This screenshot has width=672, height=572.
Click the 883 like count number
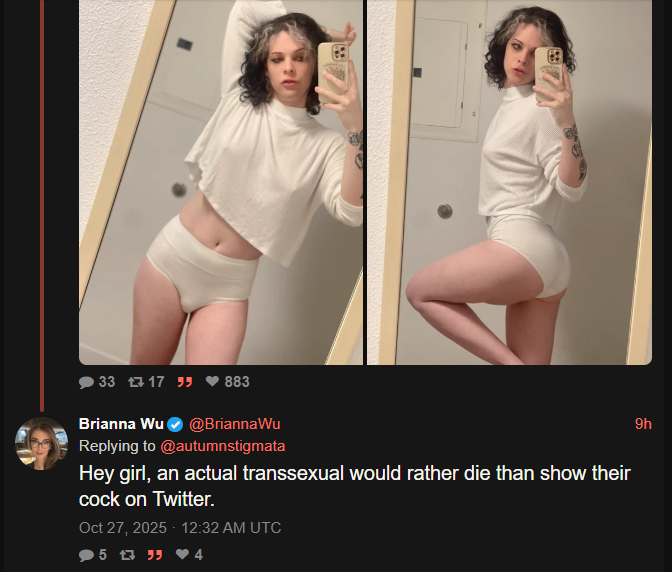pos(237,382)
